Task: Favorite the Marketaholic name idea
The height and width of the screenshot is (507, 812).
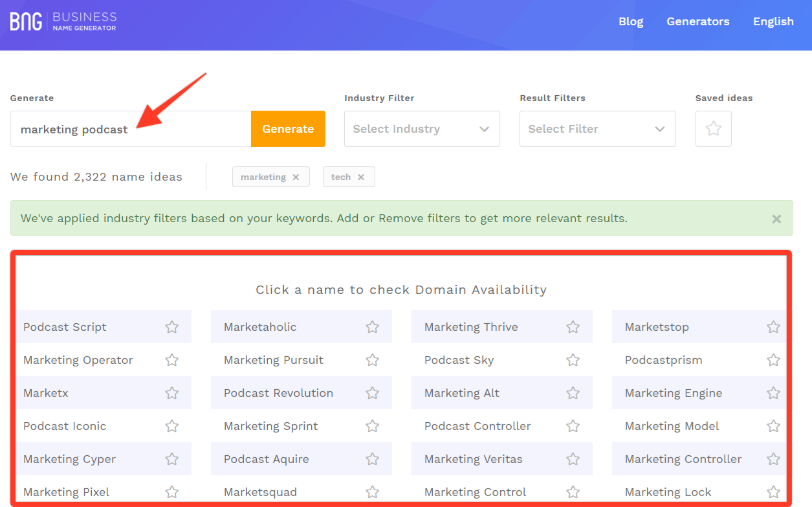Action: click(372, 327)
